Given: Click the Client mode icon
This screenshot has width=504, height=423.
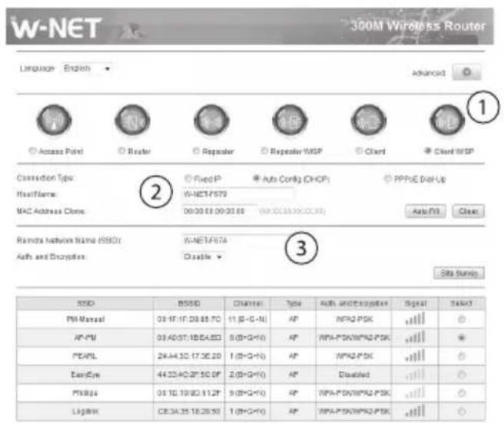Looking at the screenshot, I should (369, 121).
